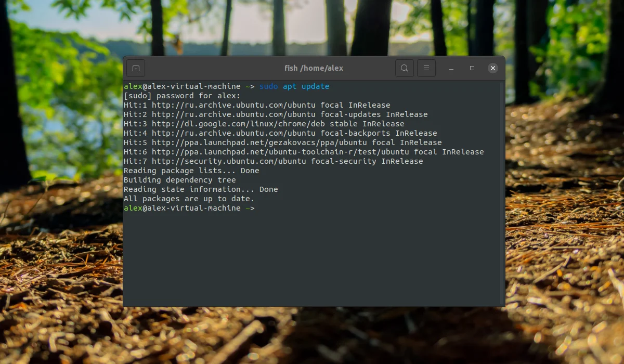Close the terminal window

(493, 68)
